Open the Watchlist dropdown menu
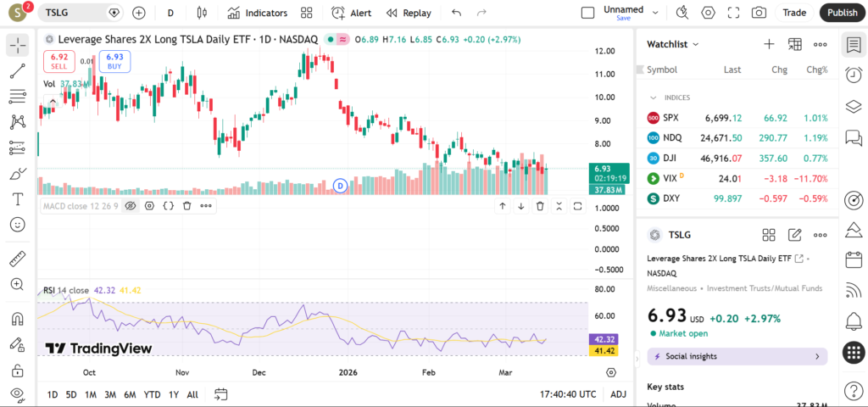Image resolution: width=868 pixels, height=407 pixels. click(673, 44)
